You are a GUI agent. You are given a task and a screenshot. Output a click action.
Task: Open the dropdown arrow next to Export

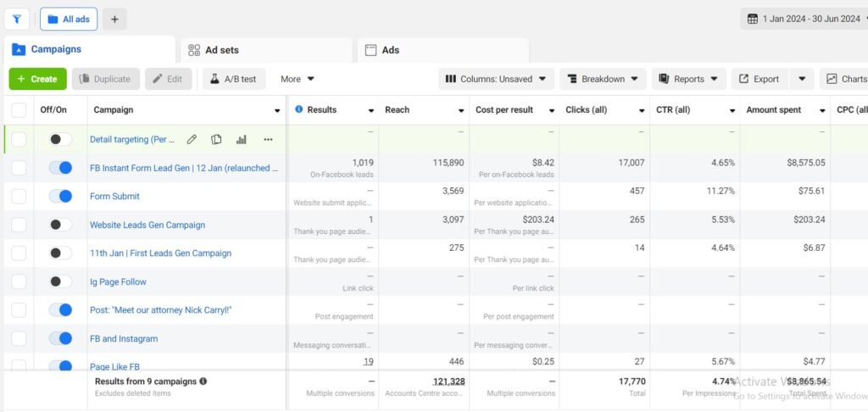click(802, 79)
